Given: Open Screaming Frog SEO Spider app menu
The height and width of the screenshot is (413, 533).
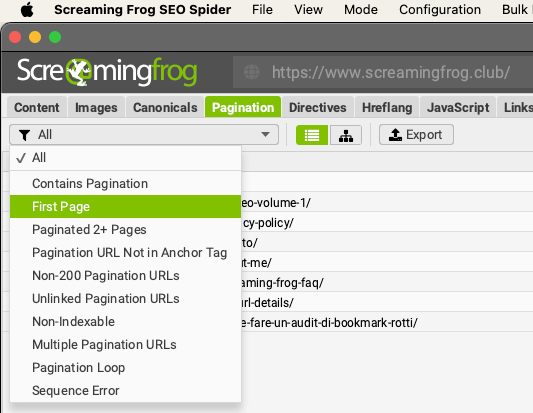Looking at the screenshot, I should point(142,10).
